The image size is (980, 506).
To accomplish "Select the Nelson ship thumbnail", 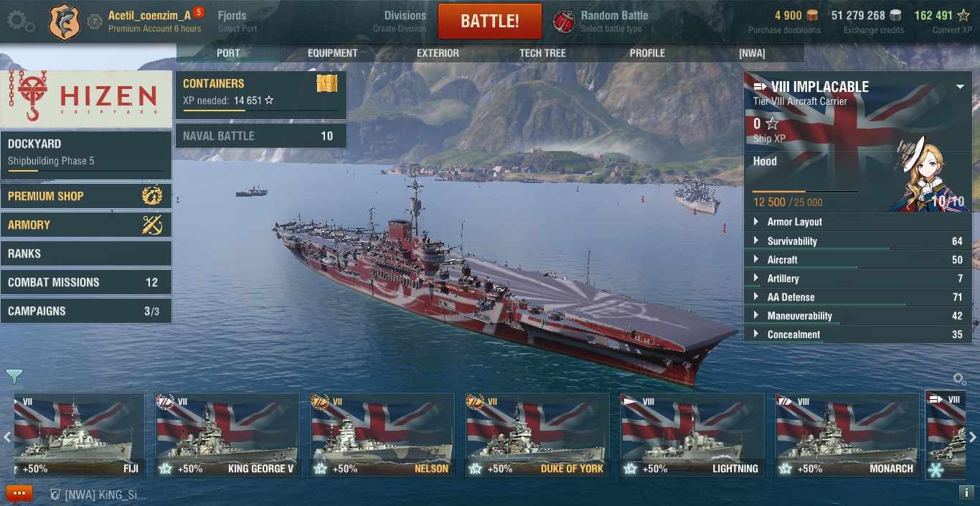I will pyautogui.click(x=382, y=436).
